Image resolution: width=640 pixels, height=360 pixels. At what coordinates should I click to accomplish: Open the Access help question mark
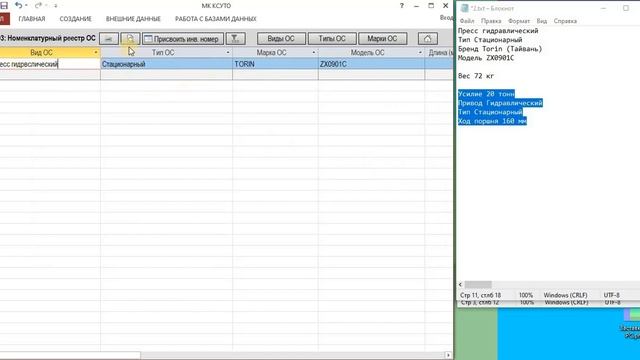point(402,6)
